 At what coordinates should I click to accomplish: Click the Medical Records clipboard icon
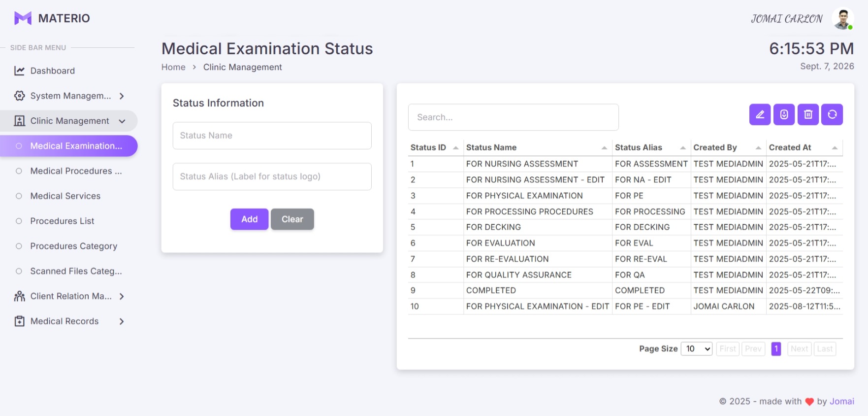tap(19, 321)
